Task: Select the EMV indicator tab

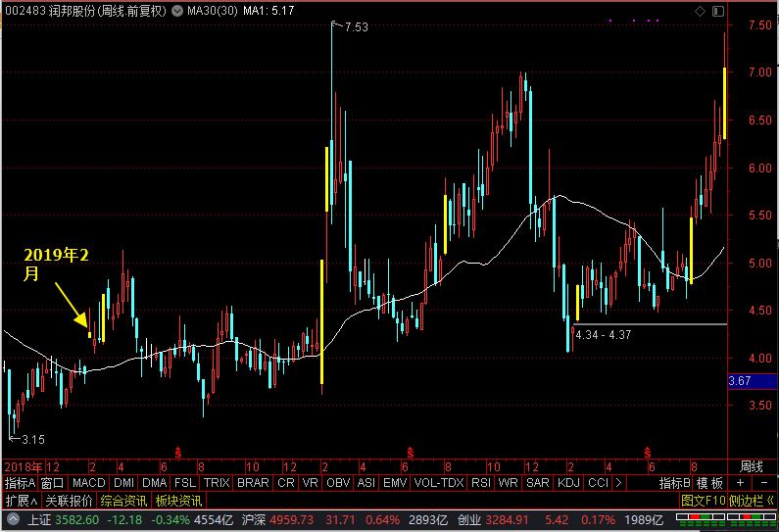Action: [x=395, y=483]
